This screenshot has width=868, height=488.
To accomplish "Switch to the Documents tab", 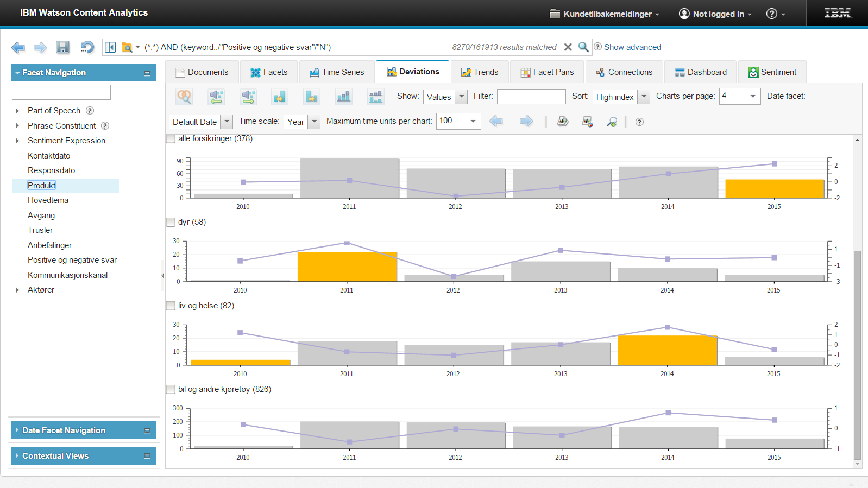I will [x=202, y=72].
